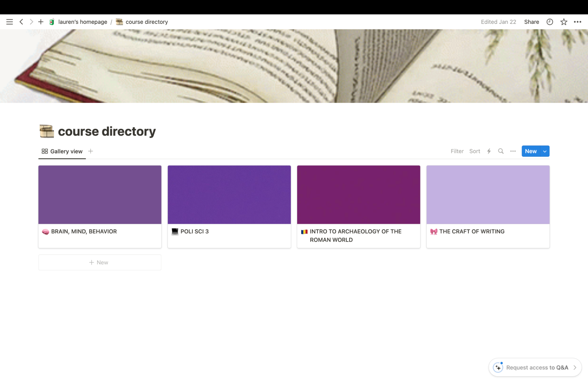
Task: Open automations with the lightning icon
Action: (489, 151)
